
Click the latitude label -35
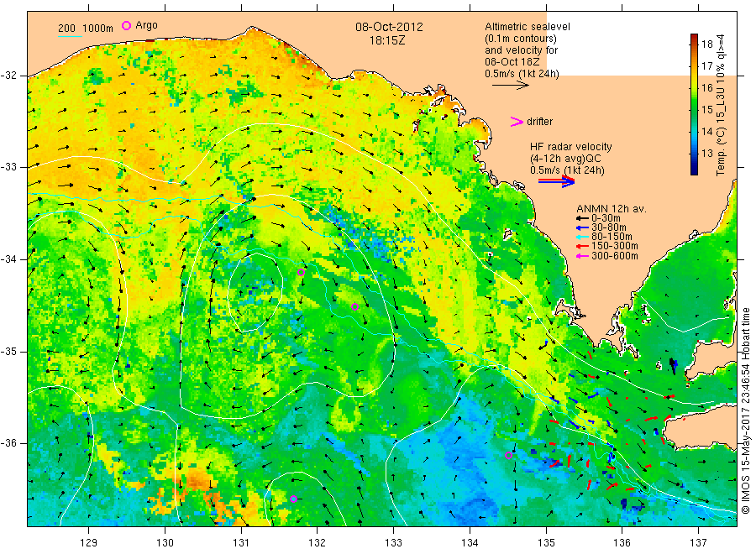click(9, 351)
